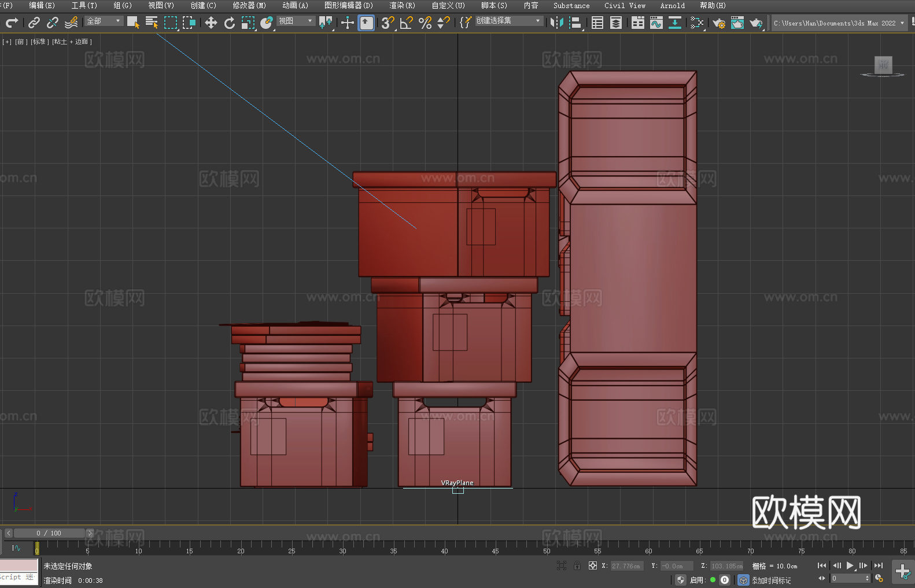Activate the Select Object tool
The height and width of the screenshot is (588, 915).
(133, 23)
